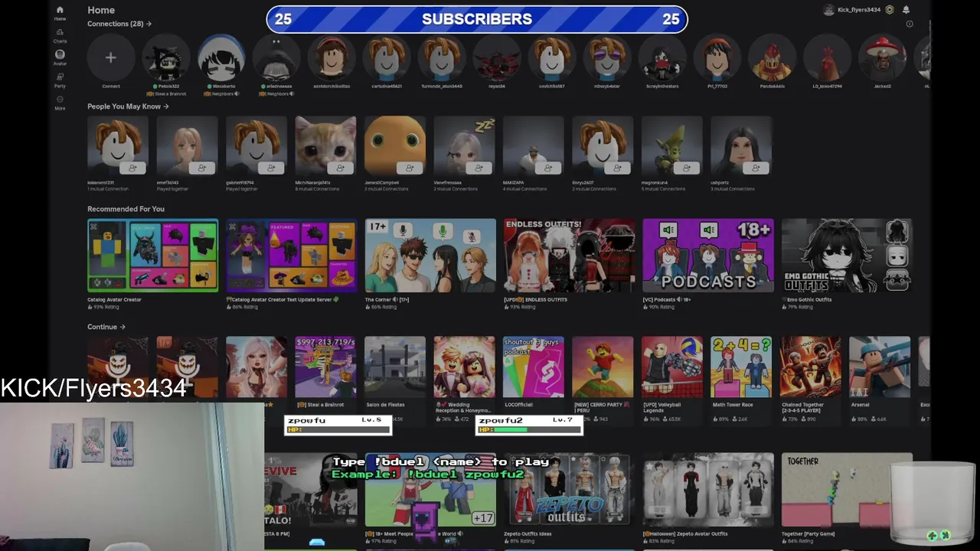Open Volleyball Legends game thumbnail
Screen dimensions: 980x551
(672, 367)
